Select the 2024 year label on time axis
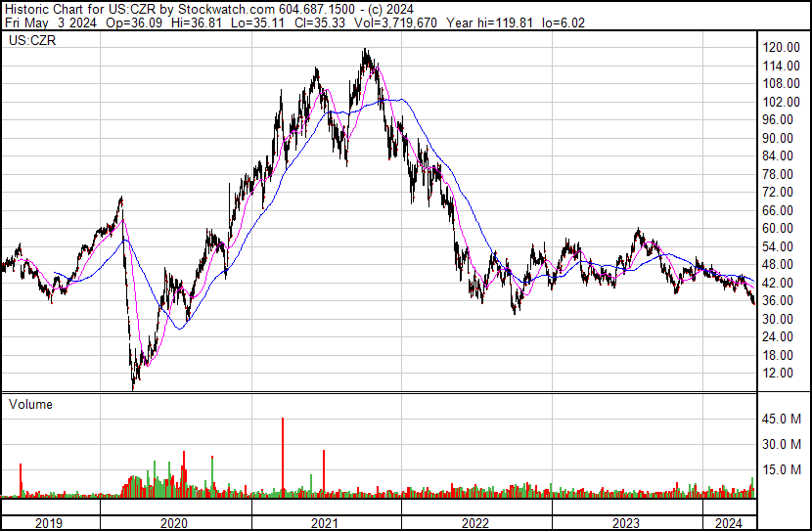This screenshot has height=531, width=812. [729, 523]
